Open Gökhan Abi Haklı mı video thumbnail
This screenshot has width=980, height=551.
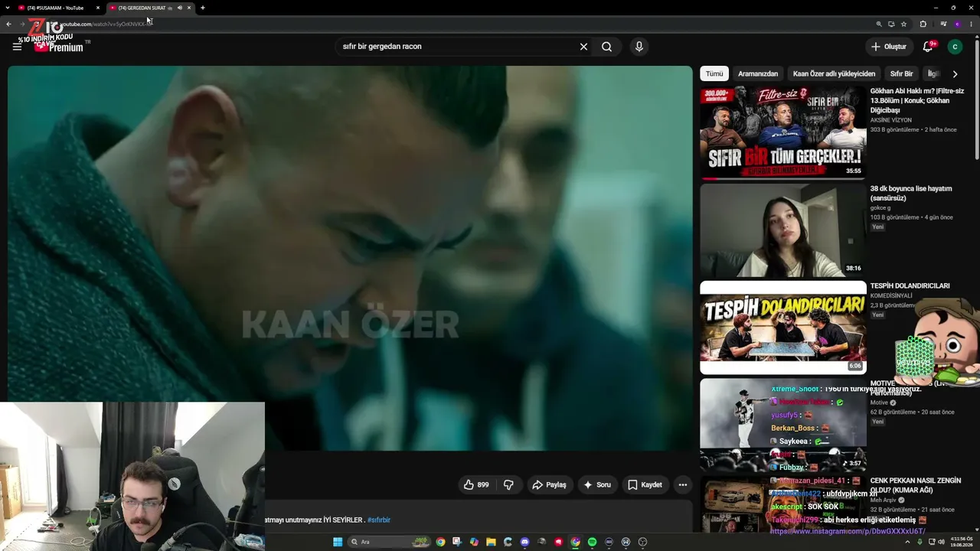(783, 132)
